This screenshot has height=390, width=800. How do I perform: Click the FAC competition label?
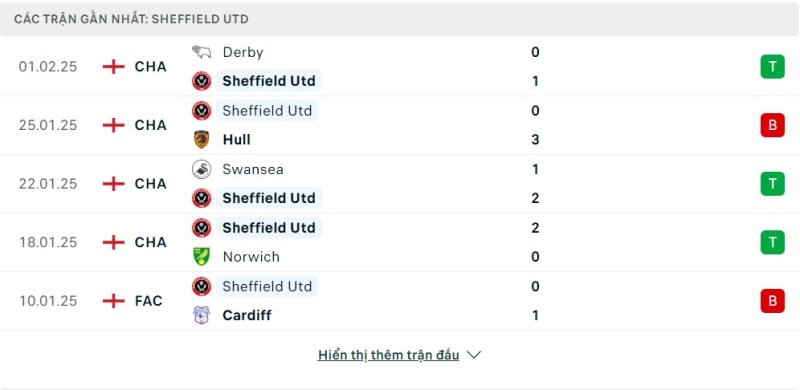(x=148, y=301)
